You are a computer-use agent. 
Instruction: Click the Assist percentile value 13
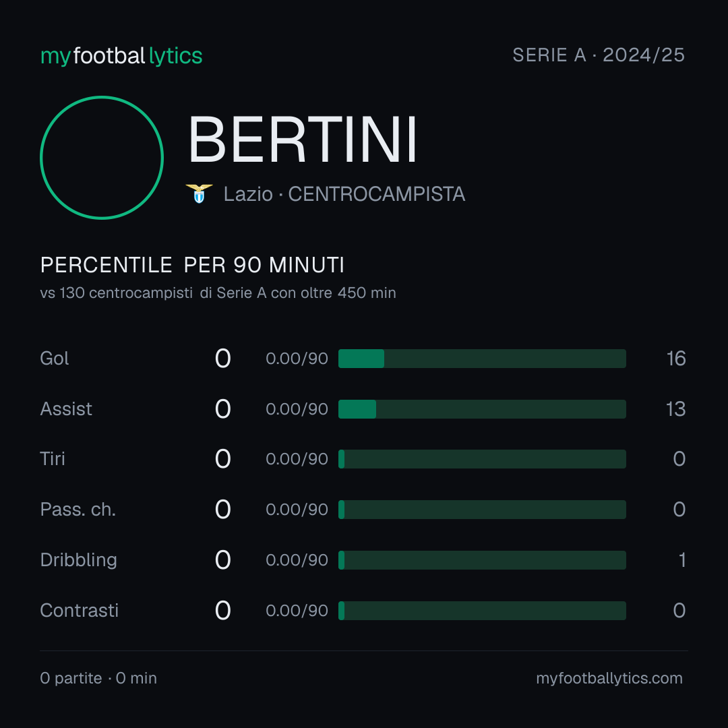coord(675,409)
